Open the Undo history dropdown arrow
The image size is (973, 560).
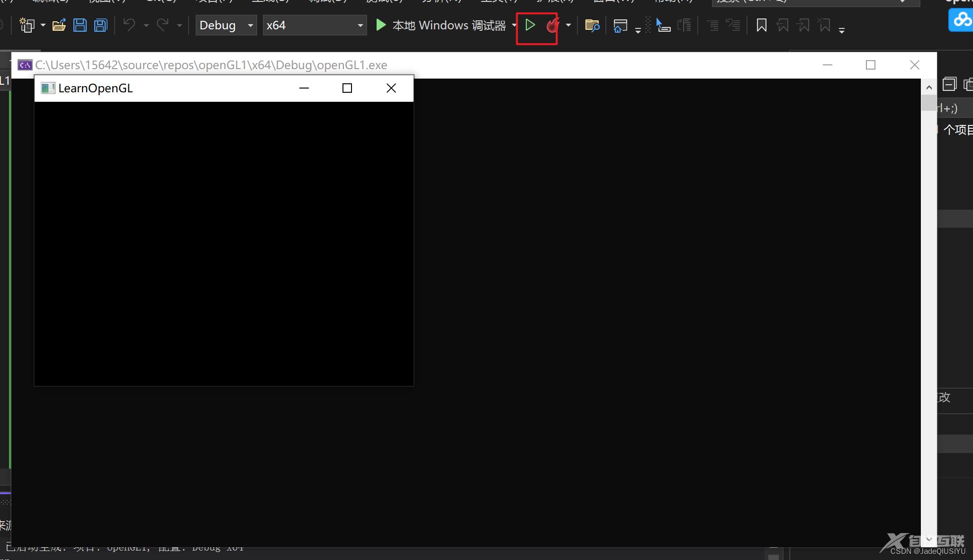coord(146,25)
